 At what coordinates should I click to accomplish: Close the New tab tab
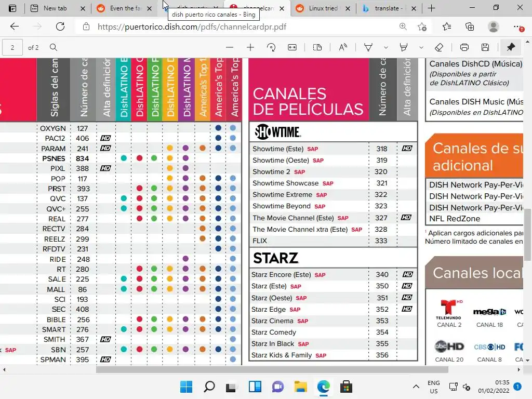[x=83, y=8]
